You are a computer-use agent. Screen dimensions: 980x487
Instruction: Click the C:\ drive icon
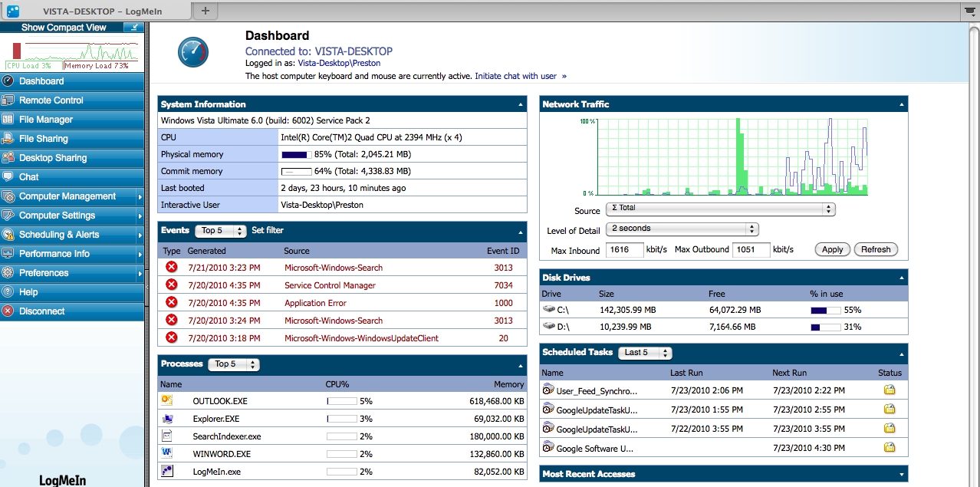549,309
